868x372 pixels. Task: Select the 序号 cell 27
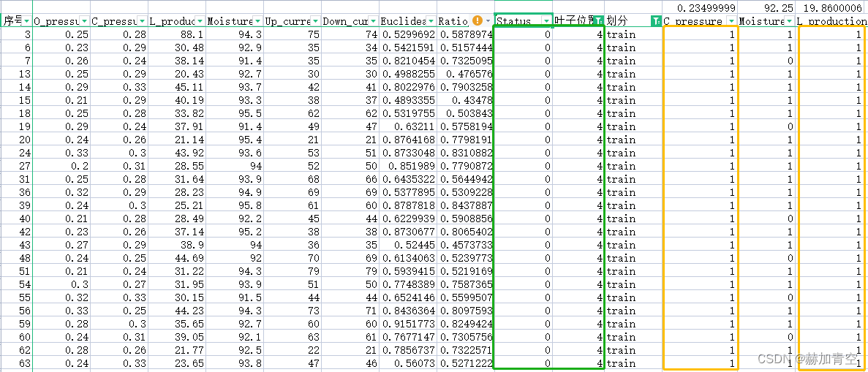[17, 166]
